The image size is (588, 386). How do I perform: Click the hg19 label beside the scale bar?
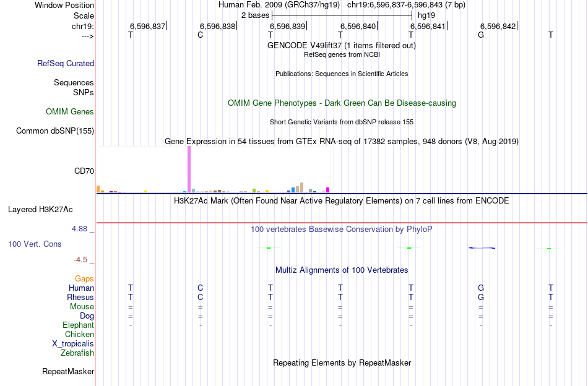(426, 15)
